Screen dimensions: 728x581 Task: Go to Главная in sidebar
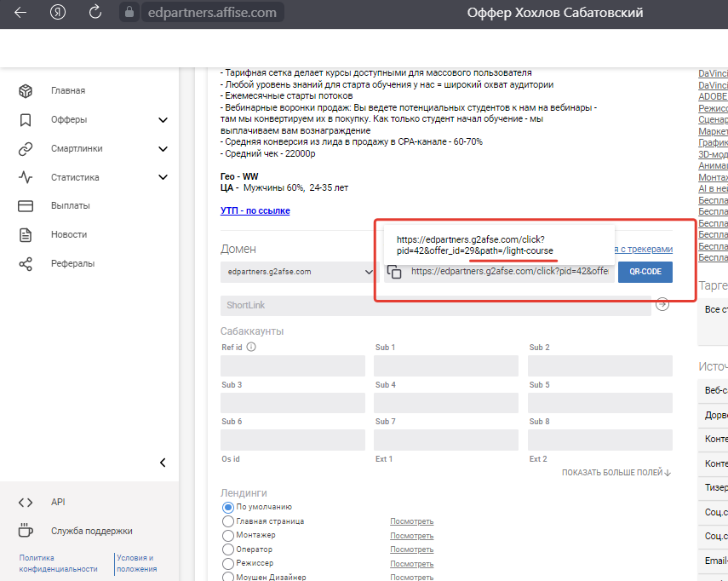(x=67, y=91)
